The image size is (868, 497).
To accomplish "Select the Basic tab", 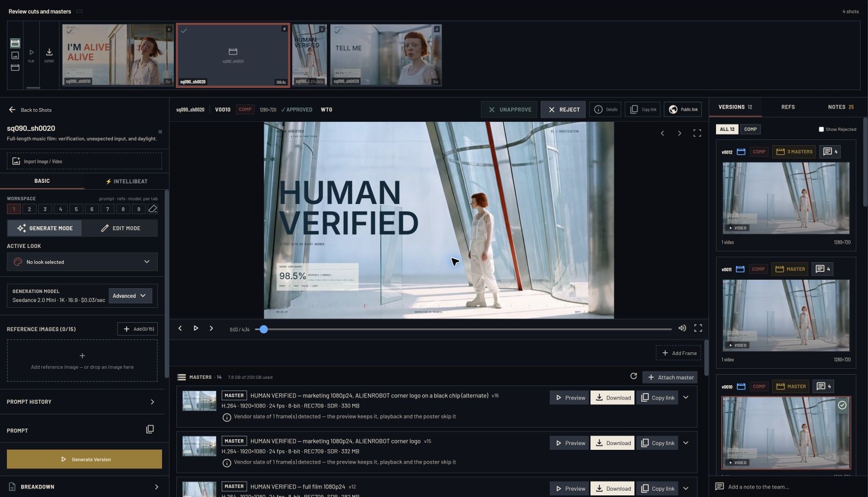I will [x=42, y=181].
